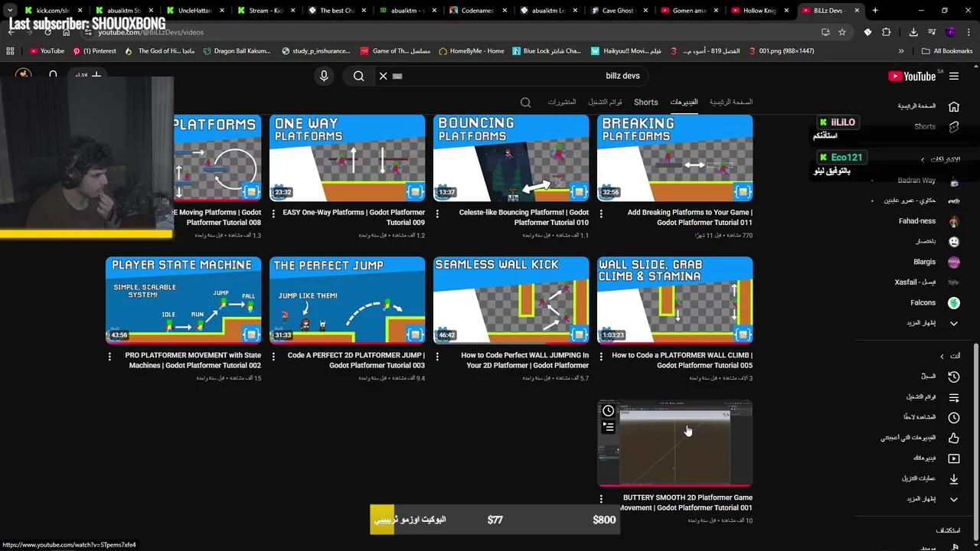980x551 pixels.
Task: Open the Fahad-ness subscription channel
Action: pos(929,221)
